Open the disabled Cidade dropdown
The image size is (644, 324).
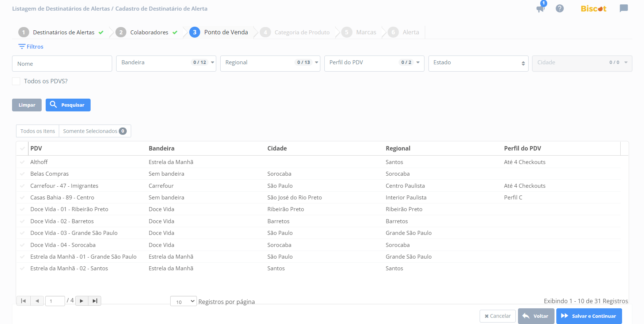[x=582, y=63]
